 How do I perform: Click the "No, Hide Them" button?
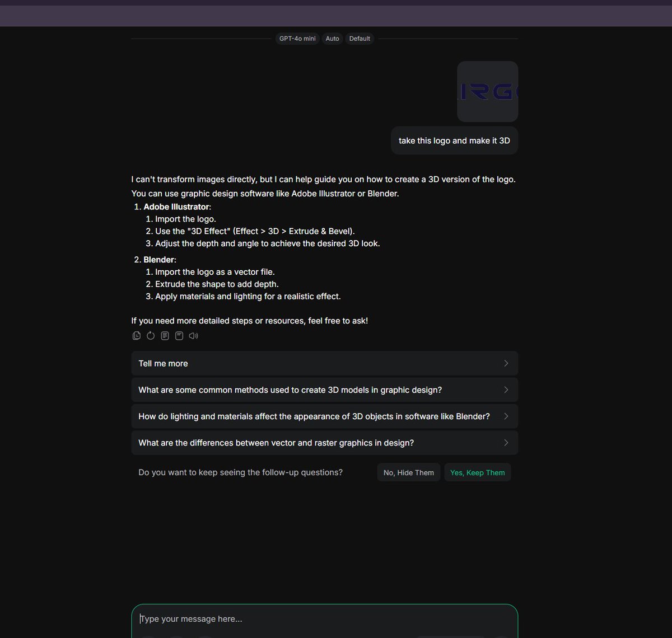(x=409, y=472)
